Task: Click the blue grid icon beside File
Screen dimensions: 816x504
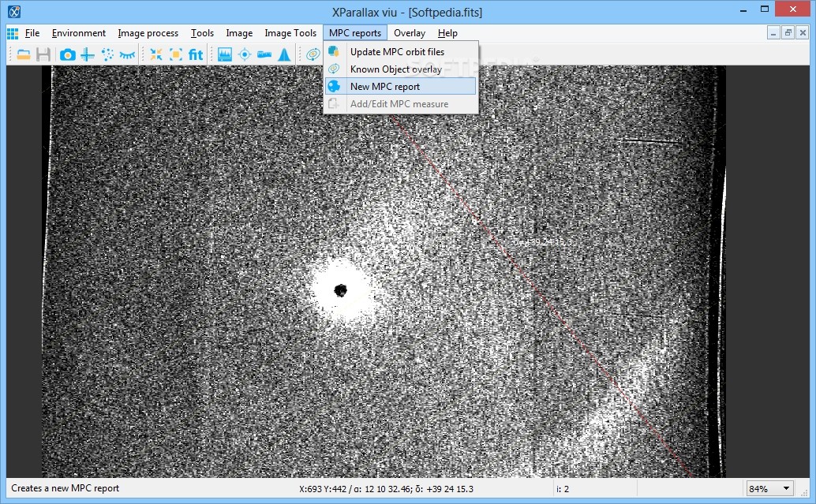Action: pos(13,33)
